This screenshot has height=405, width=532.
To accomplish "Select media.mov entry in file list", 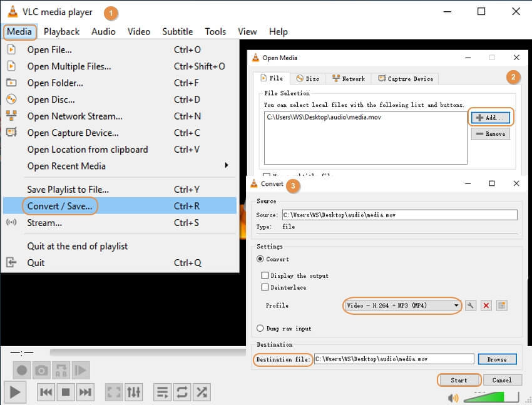I will [x=324, y=117].
